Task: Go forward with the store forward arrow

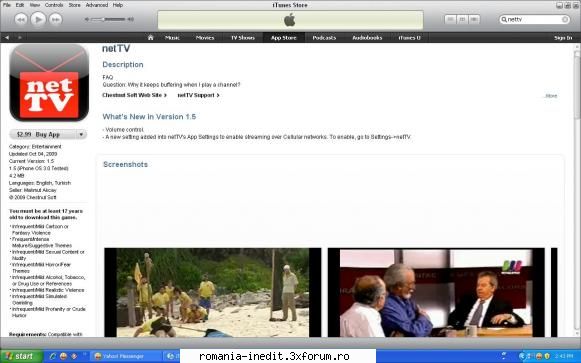Action: pos(20,37)
